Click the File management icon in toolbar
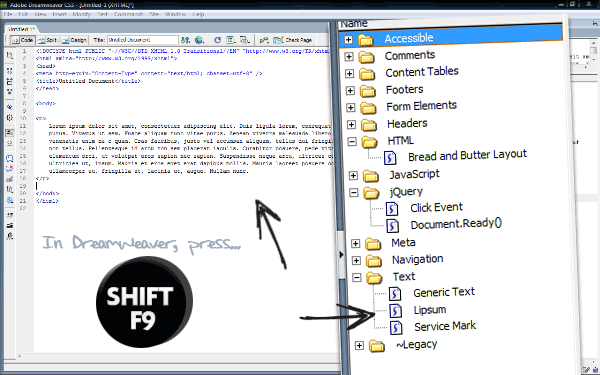Viewport: 600px width, 375px height. click(x=186, y=40)
